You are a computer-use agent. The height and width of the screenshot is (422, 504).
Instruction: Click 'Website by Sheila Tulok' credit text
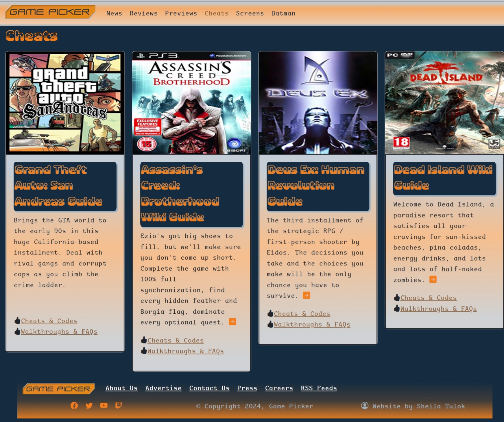pos(419,406)
